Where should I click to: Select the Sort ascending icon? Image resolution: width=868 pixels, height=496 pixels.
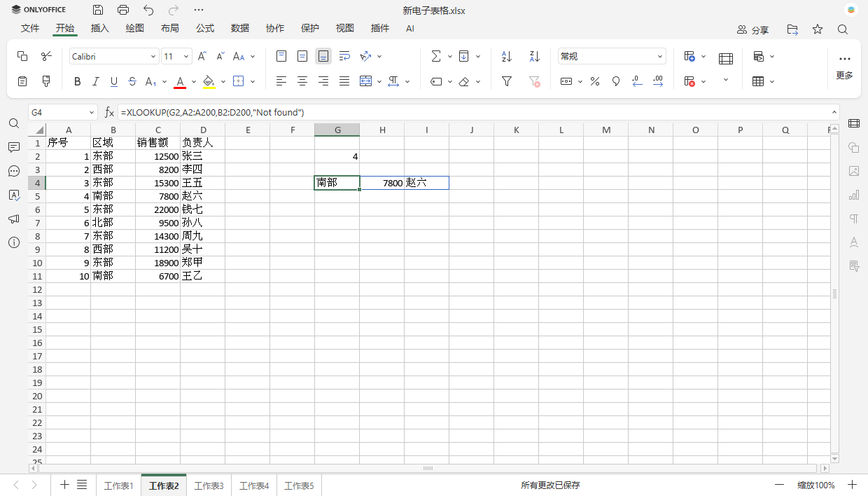pyautogui.click(x=506, y=56)
